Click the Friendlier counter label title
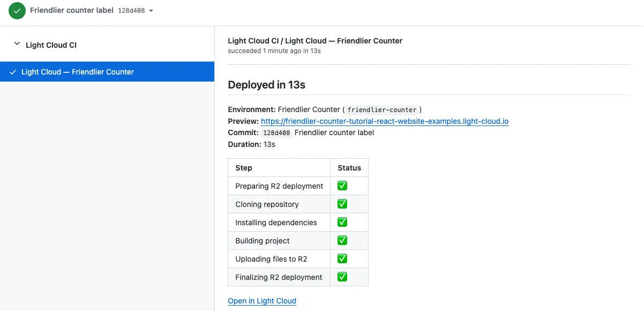The width and height of the screenshot is (644, 311). click(x=72, y=10)
